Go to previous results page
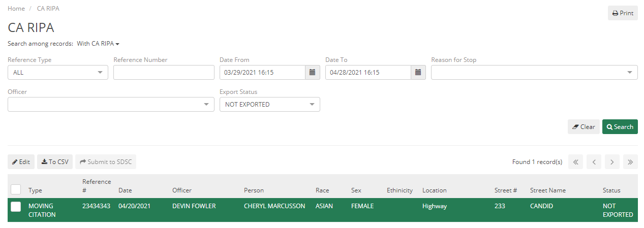The image size is (644, 228). tap(594, 162)
